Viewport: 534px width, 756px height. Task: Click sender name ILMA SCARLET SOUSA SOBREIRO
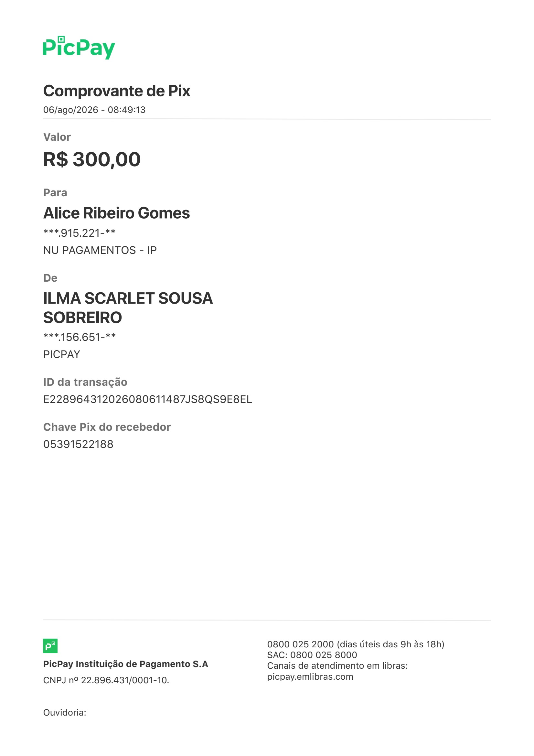point(128,308)
